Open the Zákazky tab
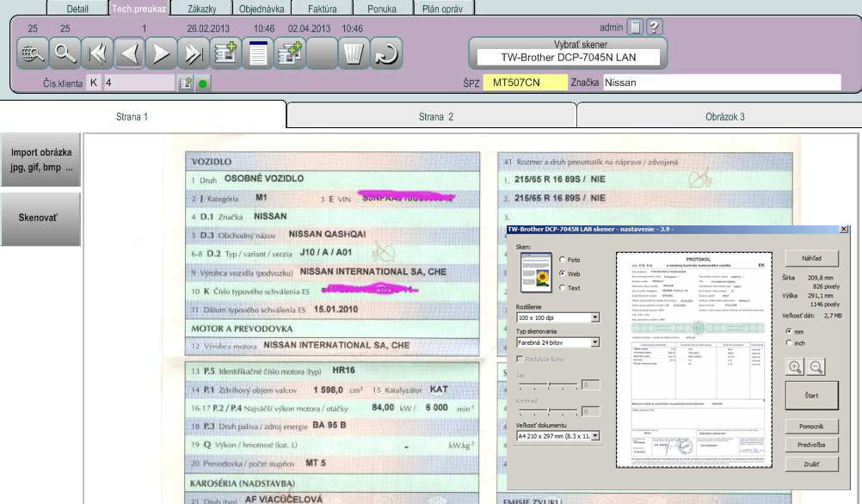 202,9
